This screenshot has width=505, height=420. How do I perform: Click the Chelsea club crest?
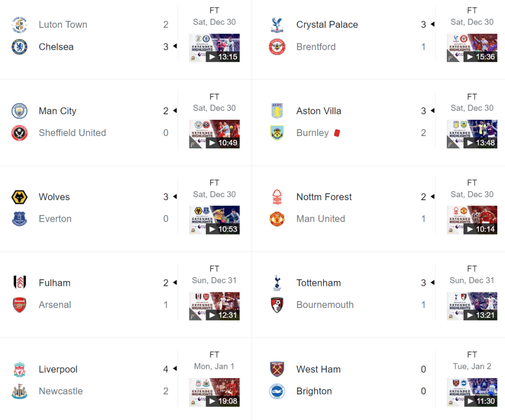(20, 47)
